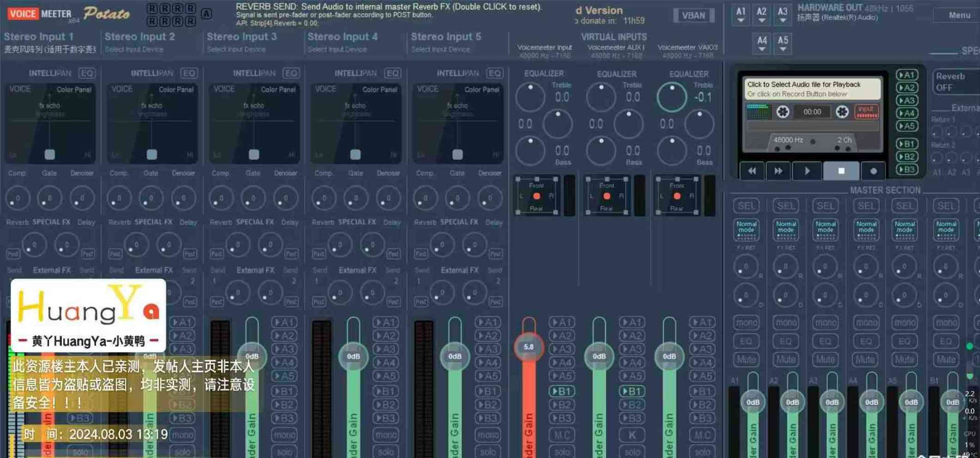Screen dimensions: 980x458
Task: Click the cassette stop button
Action: coord(841,171)
